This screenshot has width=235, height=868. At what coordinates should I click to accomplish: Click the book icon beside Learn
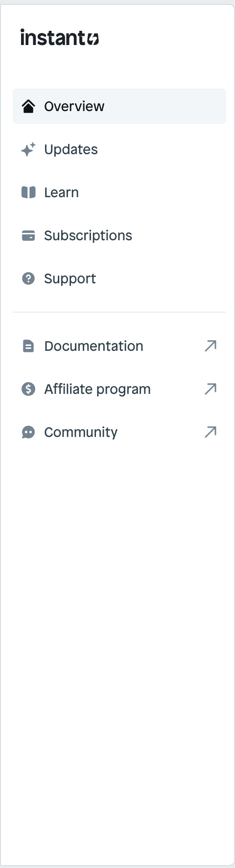28,192
